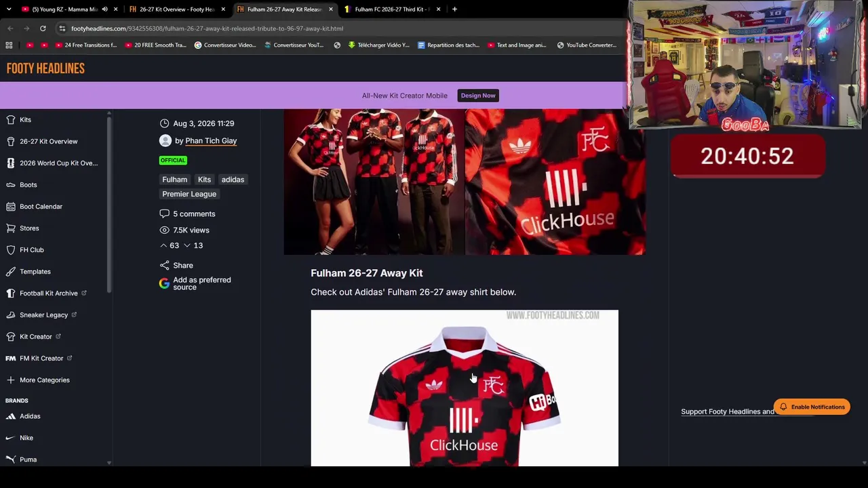Click the Adidas brand logo icon
This screenshot has width=868, height=488.
click(10, 416)
